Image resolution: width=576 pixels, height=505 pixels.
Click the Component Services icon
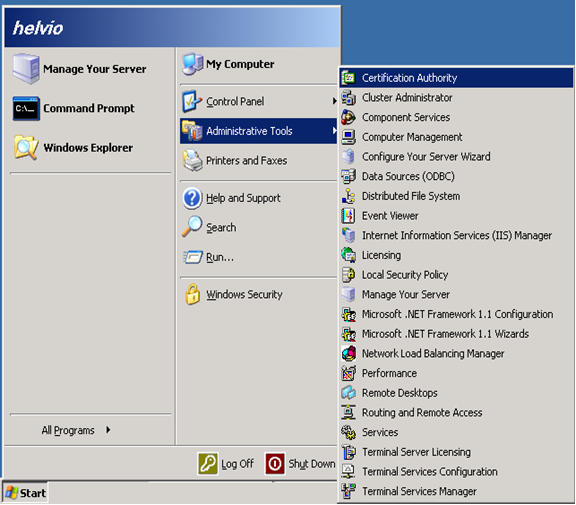tap(348, 118)
